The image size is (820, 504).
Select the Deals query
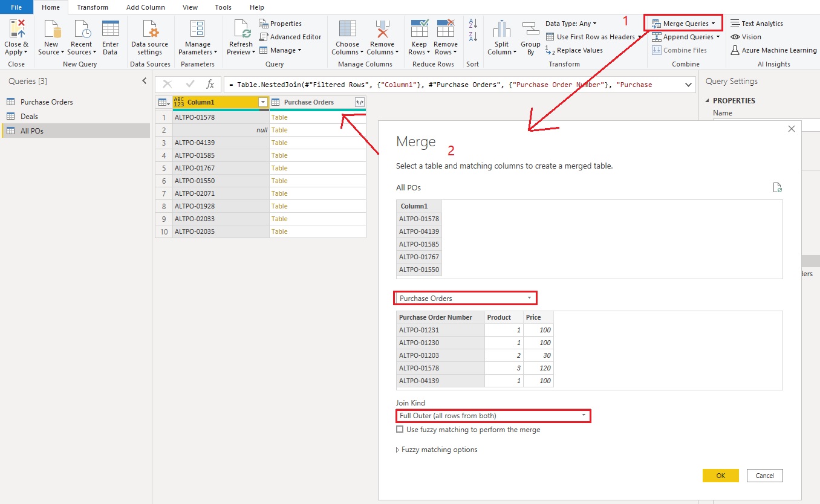29,117
